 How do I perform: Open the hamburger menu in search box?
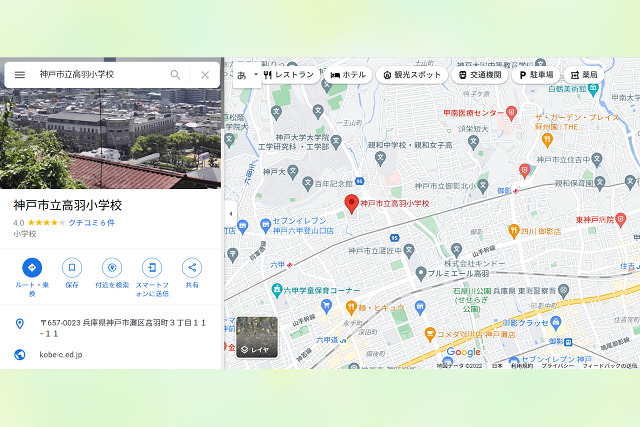coord(20,75)
